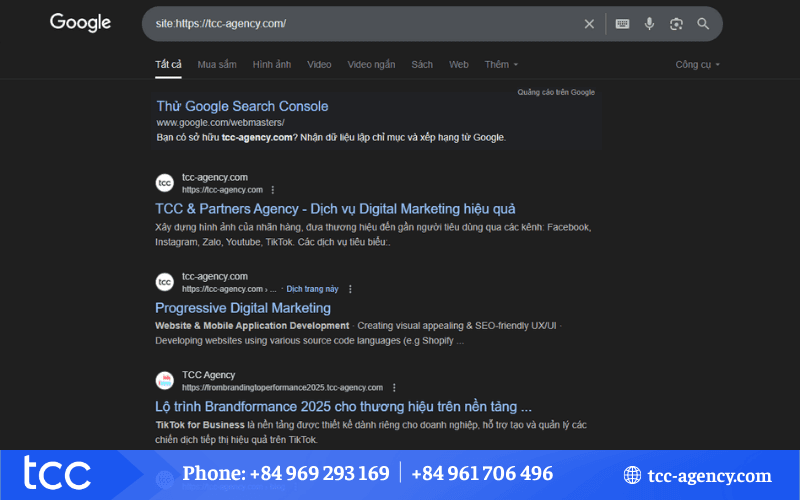Image resolution: width=800 pixels, height=500 pixels.
Task: Click tcc-agency.com text in banner
Action: coord(709,476)
